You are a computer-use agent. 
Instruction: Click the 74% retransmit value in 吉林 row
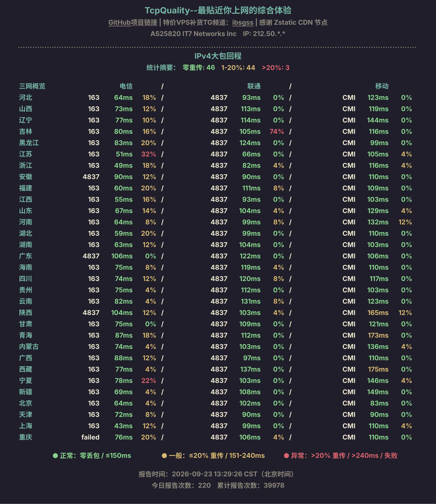[x=277, y=131]
